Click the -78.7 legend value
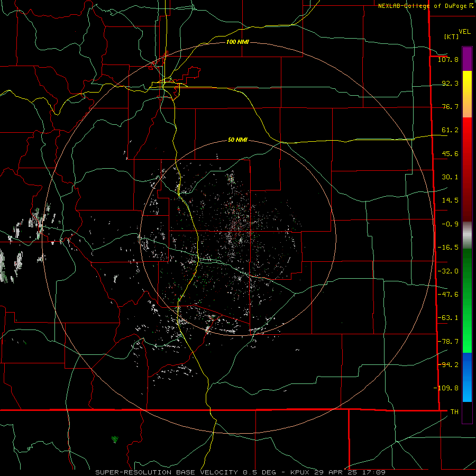This screenshot has height=476, width=476. pos(448,342)
